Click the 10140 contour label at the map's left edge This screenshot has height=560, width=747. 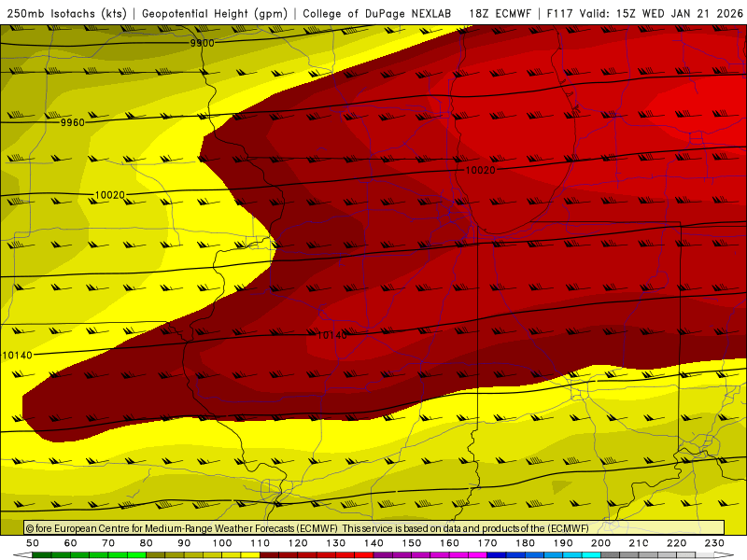click(x=18, y=356)
